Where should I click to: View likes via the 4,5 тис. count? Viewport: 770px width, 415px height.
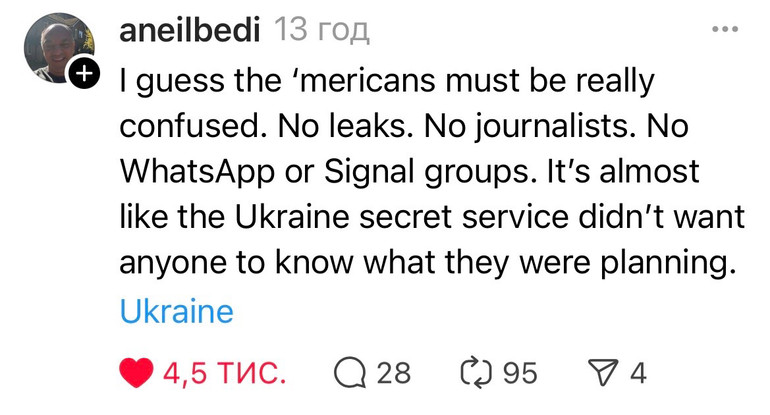tap(225, 373)
